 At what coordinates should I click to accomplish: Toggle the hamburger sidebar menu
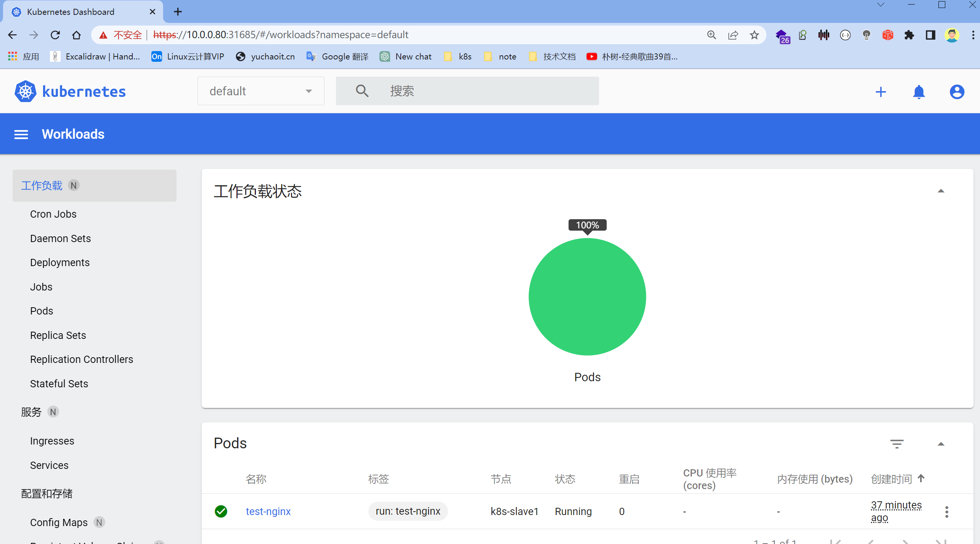click(x=21, y=134)
